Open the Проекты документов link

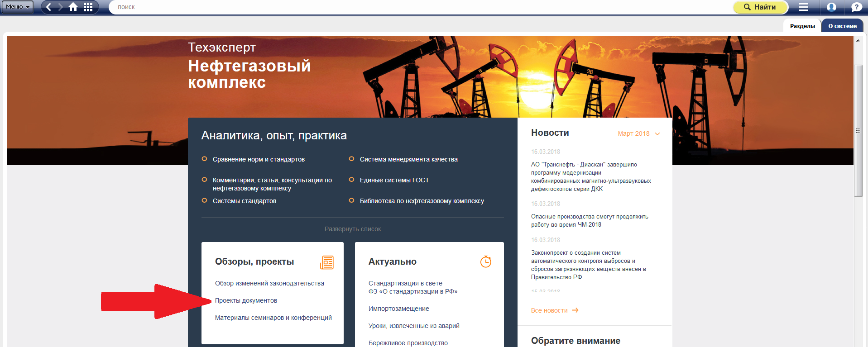[246, 300]
